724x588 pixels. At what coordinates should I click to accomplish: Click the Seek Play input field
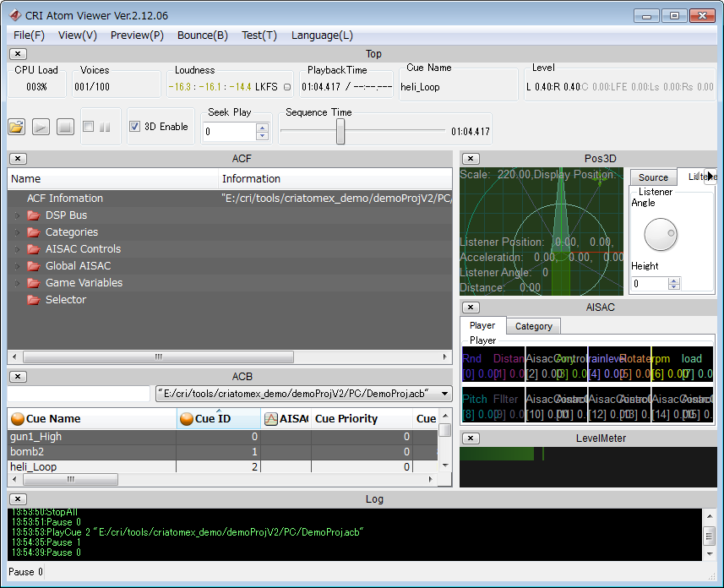230,132
